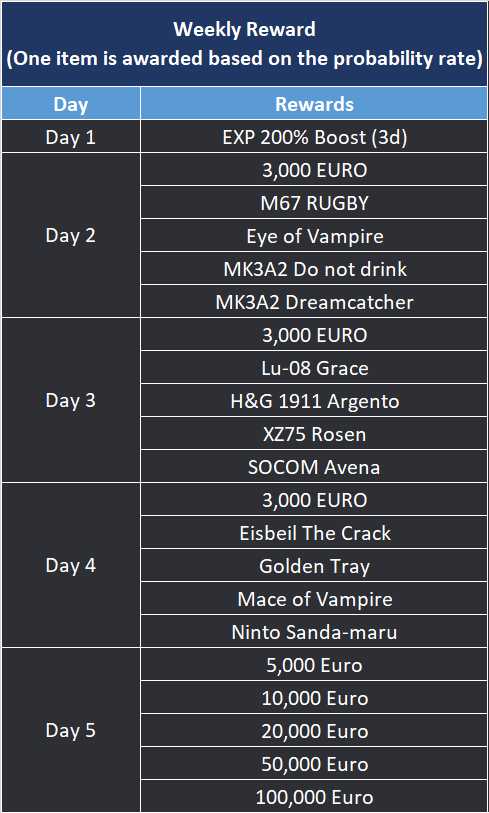Select the XZ75 Rosen entry
The height and width of the screenshot is (813, 489).
[x=314, y=433]
